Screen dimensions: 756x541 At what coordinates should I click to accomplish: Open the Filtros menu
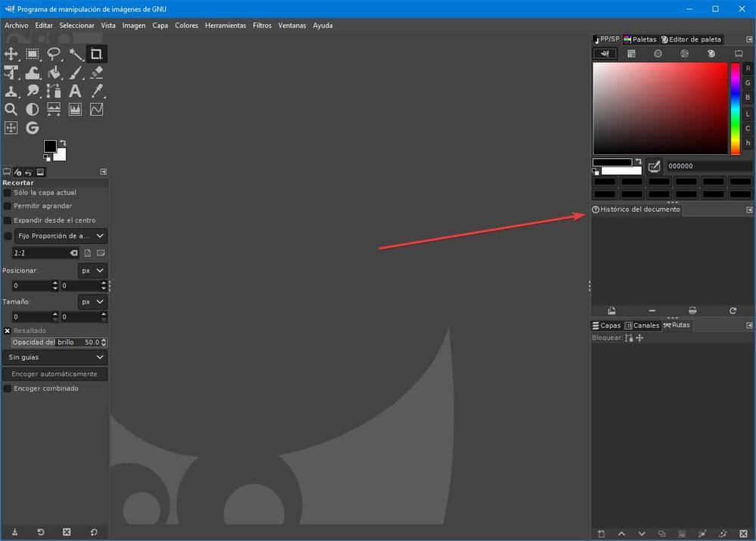coord(262,26)
